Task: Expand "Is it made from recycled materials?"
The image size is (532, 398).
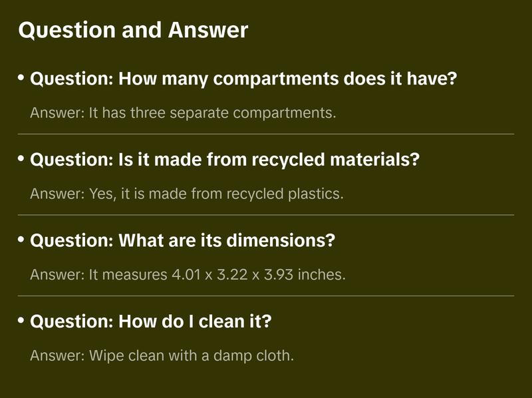Action: click(225, 160)
